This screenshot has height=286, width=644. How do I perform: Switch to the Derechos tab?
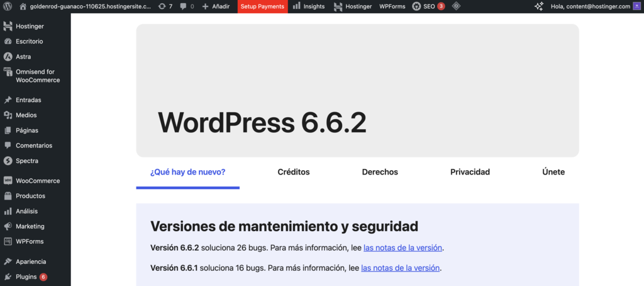(x=380, y=172)
